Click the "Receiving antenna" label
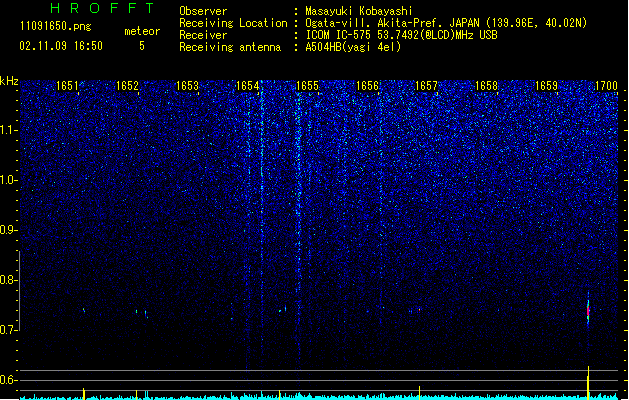This screenshot has width=629, height=400. 230,47
